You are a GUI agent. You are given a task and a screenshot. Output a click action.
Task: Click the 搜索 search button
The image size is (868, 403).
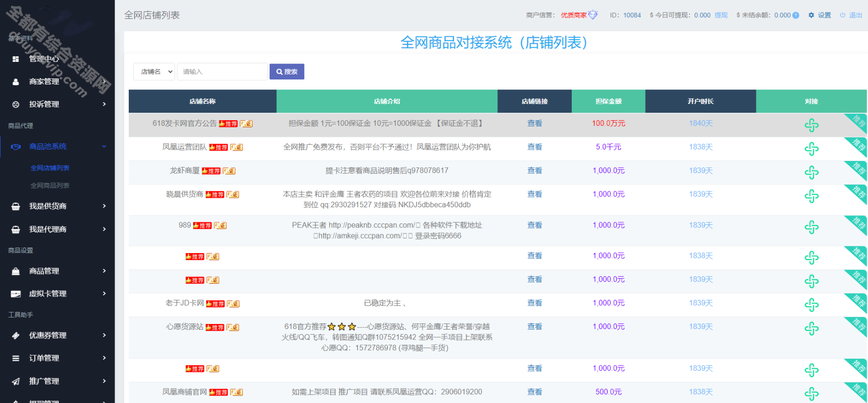click(287, 71)
